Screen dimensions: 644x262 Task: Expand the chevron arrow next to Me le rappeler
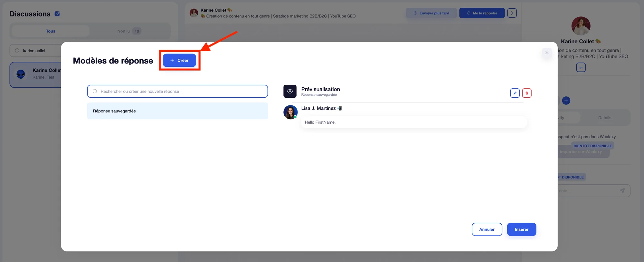[x=512, y=13]
